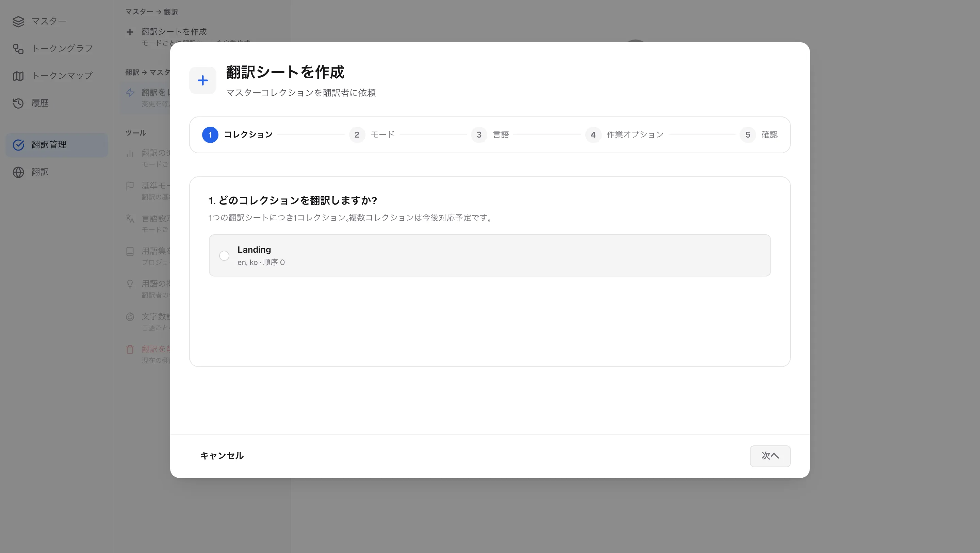The height and width of the screenshot is (553, 980).
Task: Click the キャンセル (Cancel) button
Action: (x=222, y=456)
